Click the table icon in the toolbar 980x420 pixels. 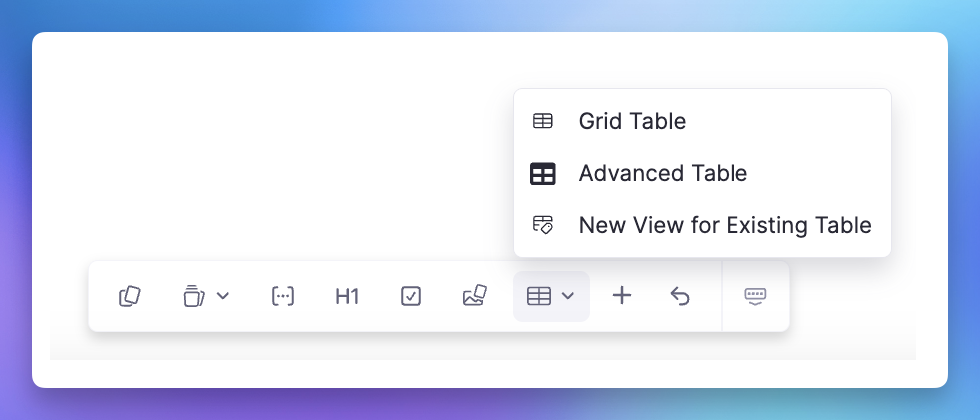[539, 296]
